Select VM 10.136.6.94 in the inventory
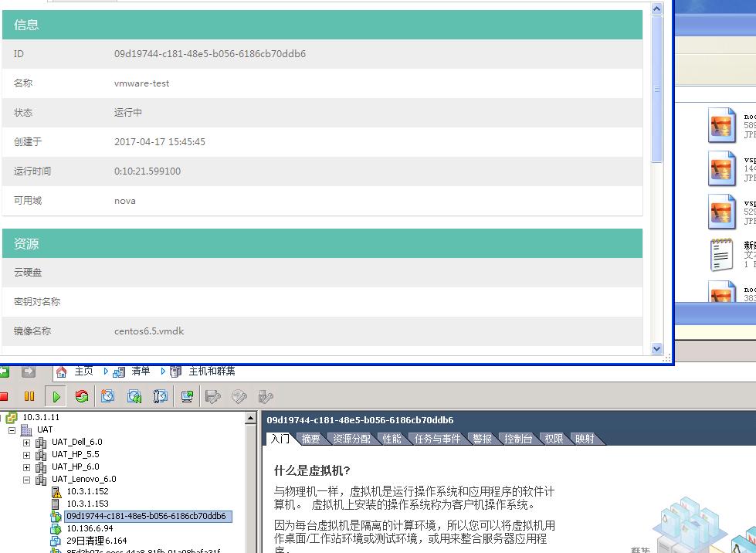 90,528
